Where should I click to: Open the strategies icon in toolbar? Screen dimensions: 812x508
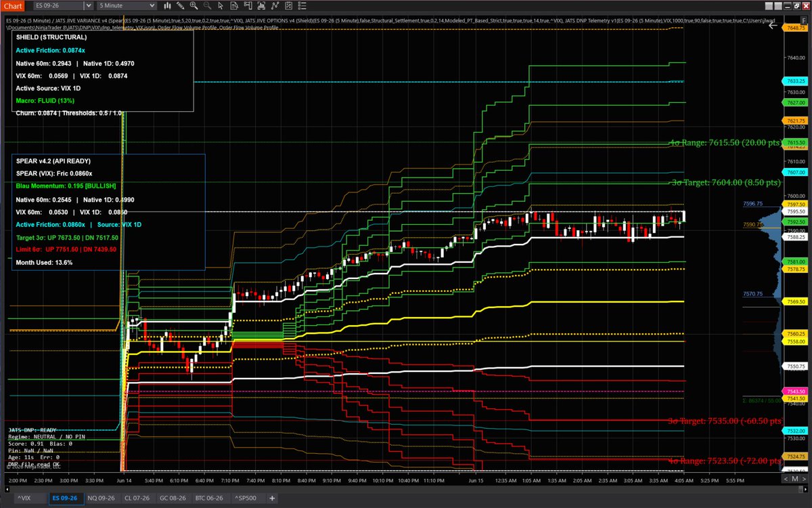(x=275, y=5)
